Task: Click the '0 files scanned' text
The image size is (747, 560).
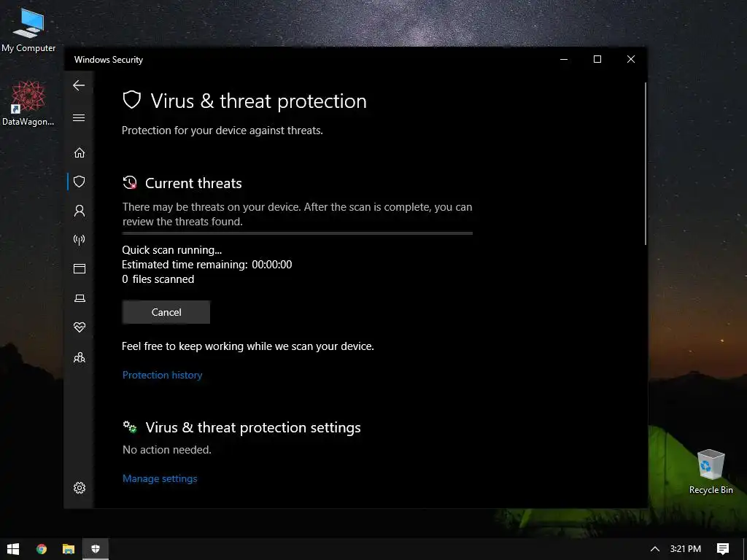Action: [x=158, y=279]
